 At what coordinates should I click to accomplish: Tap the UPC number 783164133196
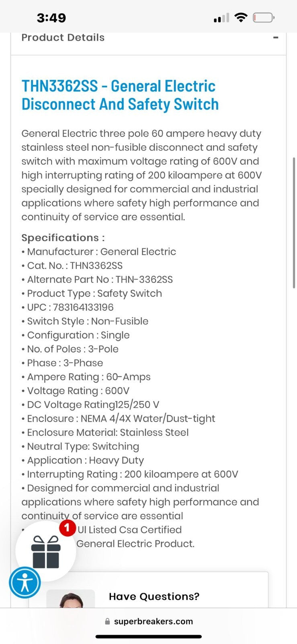[x=83, y=307]
